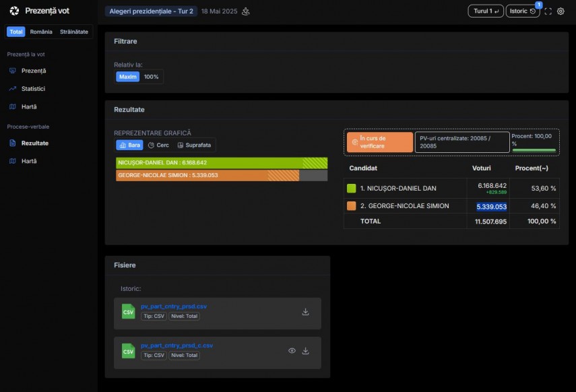This screenshot has width=576, height=392.
Task: Click the Prezență vot logo icon
Action: tap(14, 11)
